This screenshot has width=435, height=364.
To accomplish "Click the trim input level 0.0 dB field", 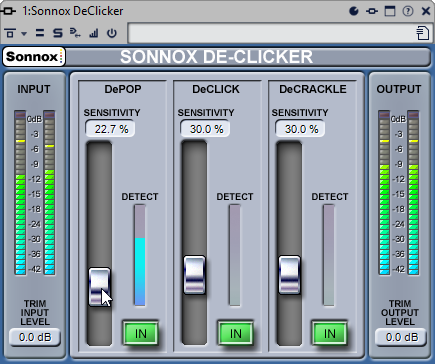I will pyautogui.click(x=35, y=337).
